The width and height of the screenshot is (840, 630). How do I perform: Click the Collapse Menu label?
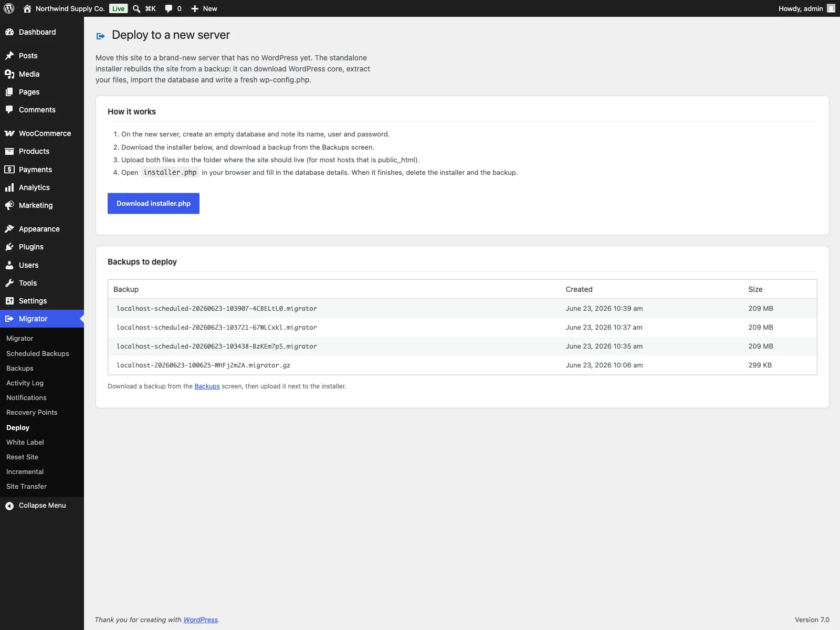pos(43,506)
